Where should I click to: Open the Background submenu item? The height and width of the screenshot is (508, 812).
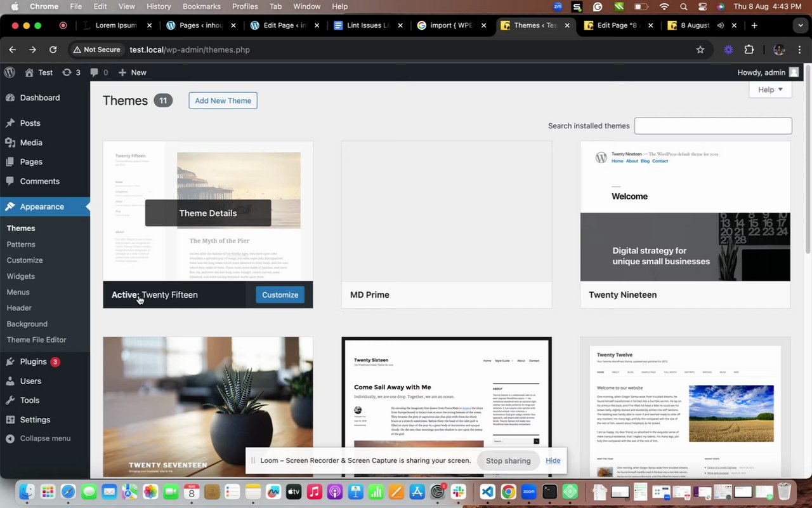(x=27, y=324)
